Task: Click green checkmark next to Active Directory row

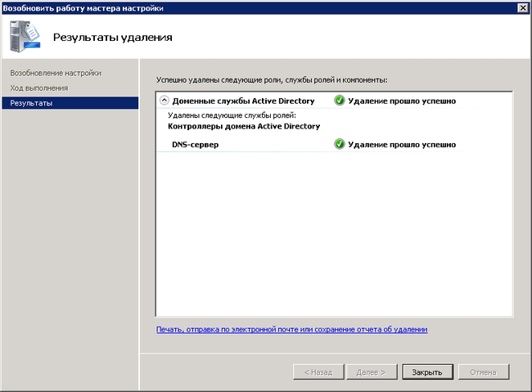Action: [340, 101]
